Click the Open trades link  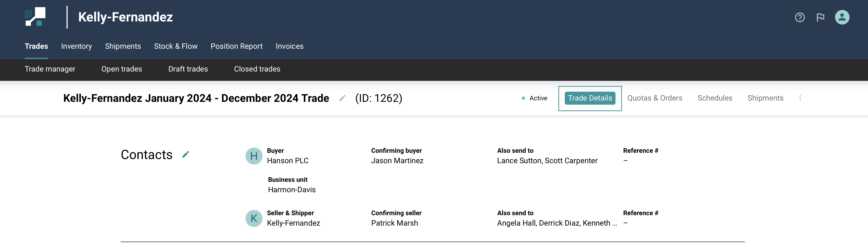122,69
